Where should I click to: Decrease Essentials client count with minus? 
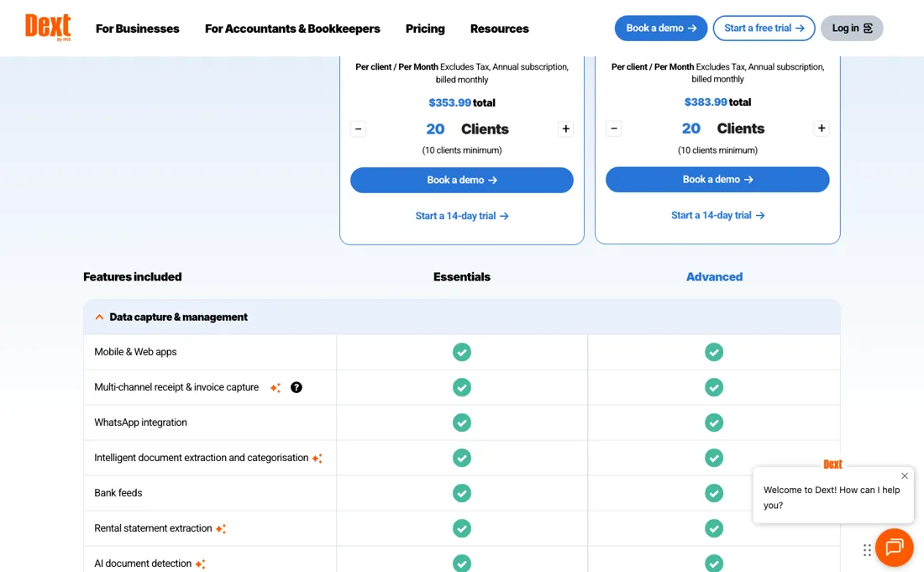(x=359, y=129)
